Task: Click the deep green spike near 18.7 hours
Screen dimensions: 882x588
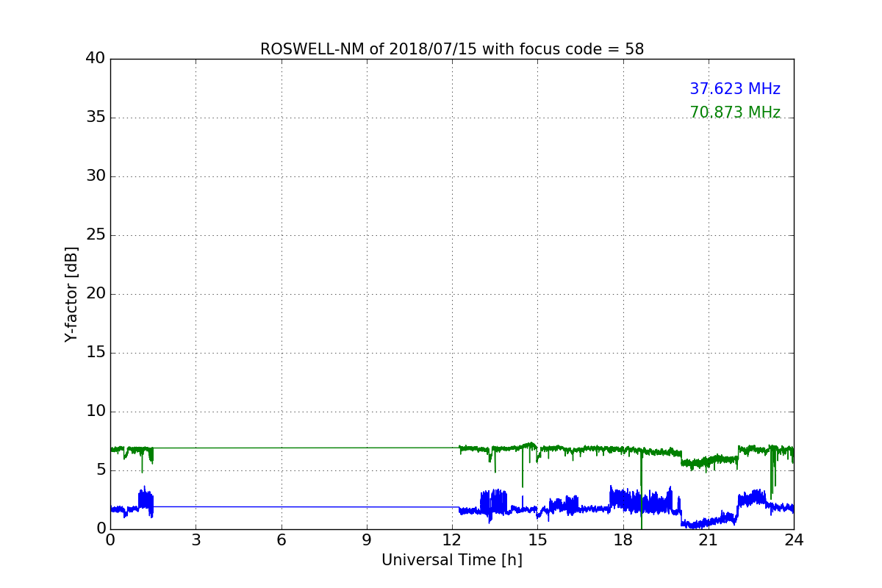Action: click(642, 489)
